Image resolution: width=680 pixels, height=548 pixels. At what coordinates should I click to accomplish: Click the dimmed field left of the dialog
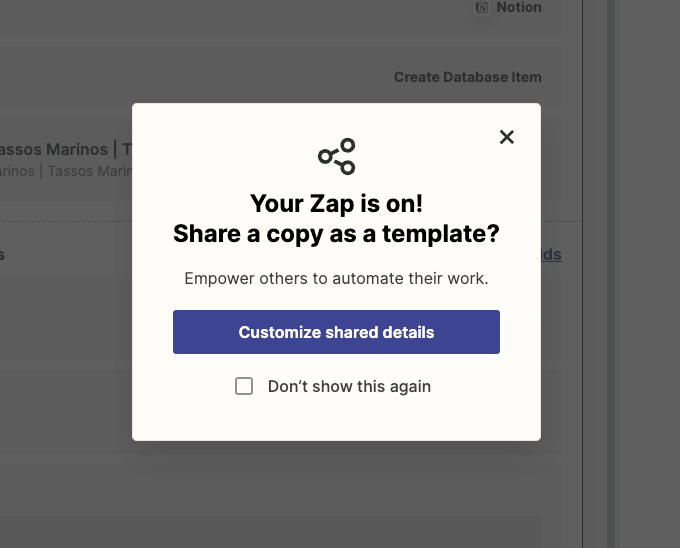click(x=66, y=316)
